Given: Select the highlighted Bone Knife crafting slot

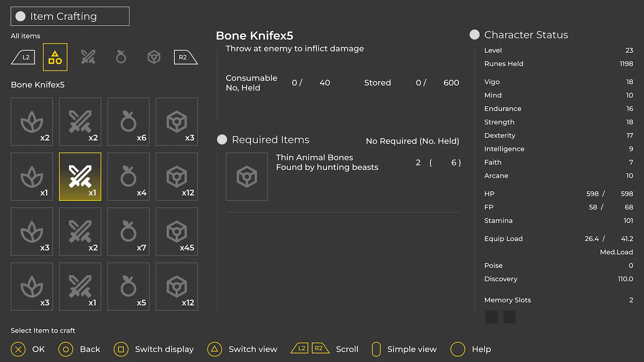Looking at the screenshot, I should pyautogui.click(x=80, y=177).
